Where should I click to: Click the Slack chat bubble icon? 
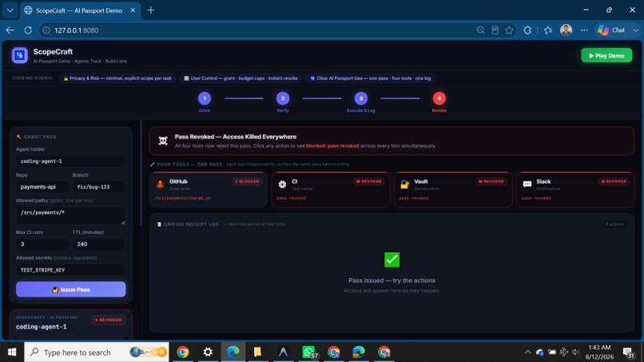[527, 184]
